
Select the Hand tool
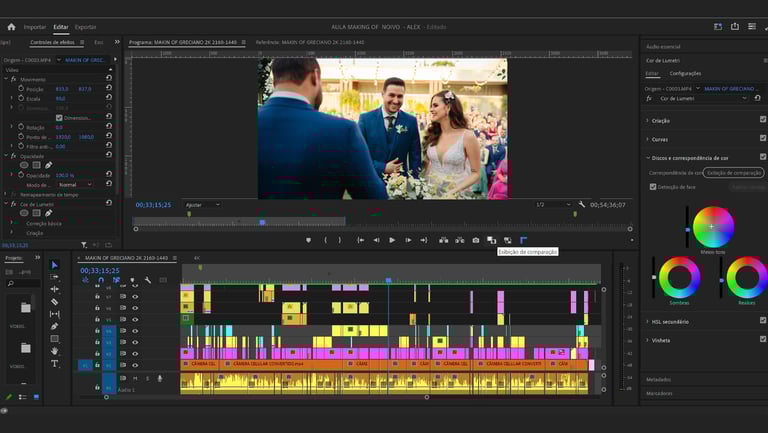(x=54, y=351)
